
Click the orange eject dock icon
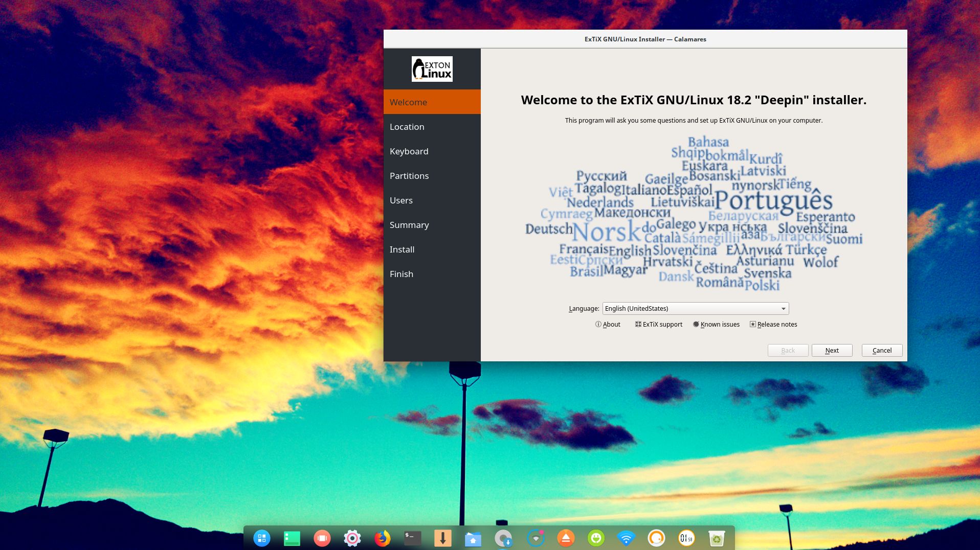(x=566, y=538)
